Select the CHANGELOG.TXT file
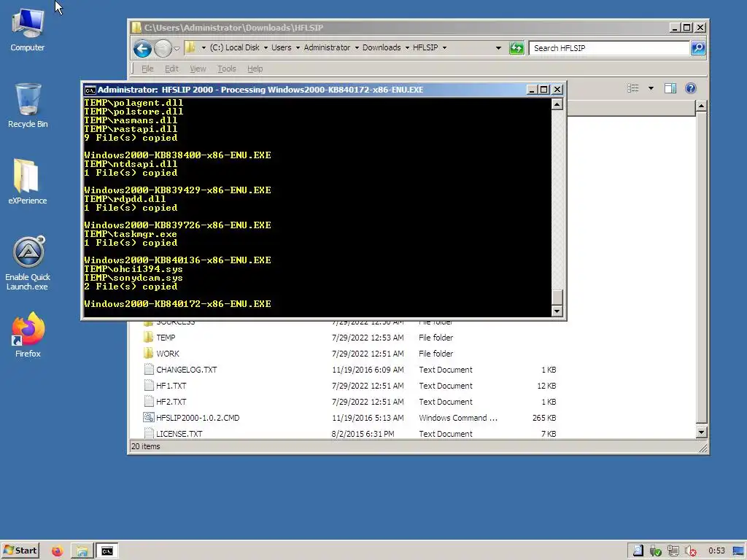Viewport: 747px width, 560px height. [x=186, y=370]
